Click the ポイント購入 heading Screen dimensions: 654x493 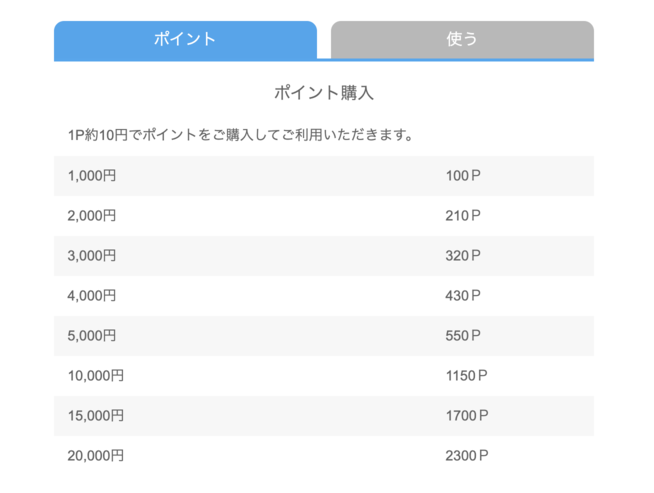click(x=323, y=93)
